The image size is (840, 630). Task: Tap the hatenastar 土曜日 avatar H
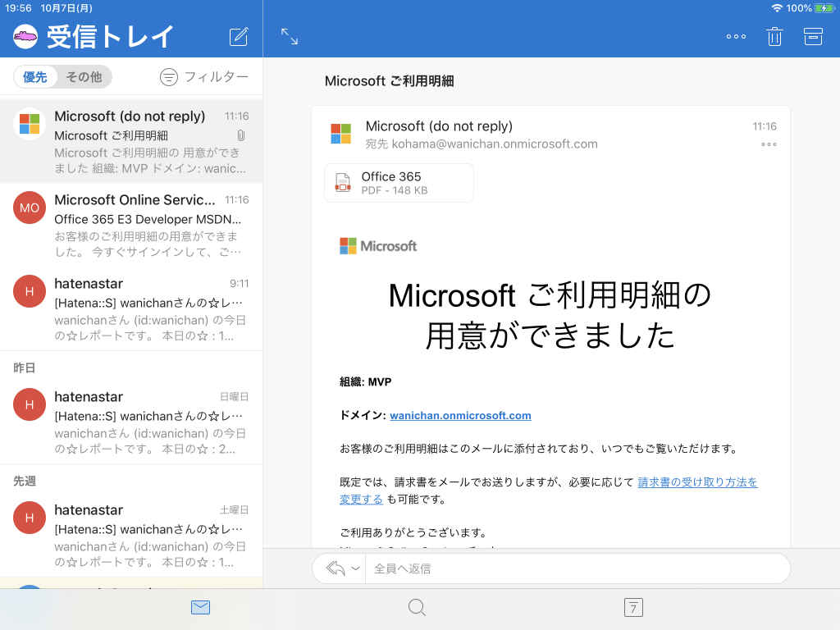30,518
